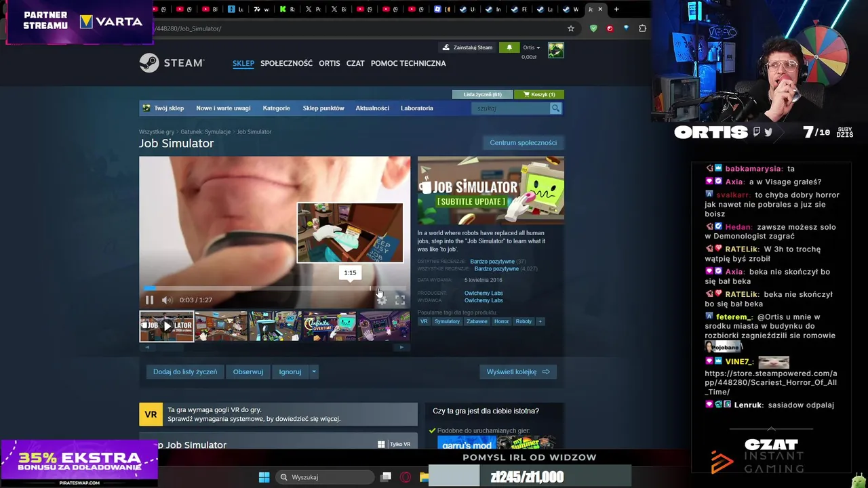The width and height of the screenshot is (868, 488).
Task: Open Lista życzeń (61)
Action: [x=483, y=94]
